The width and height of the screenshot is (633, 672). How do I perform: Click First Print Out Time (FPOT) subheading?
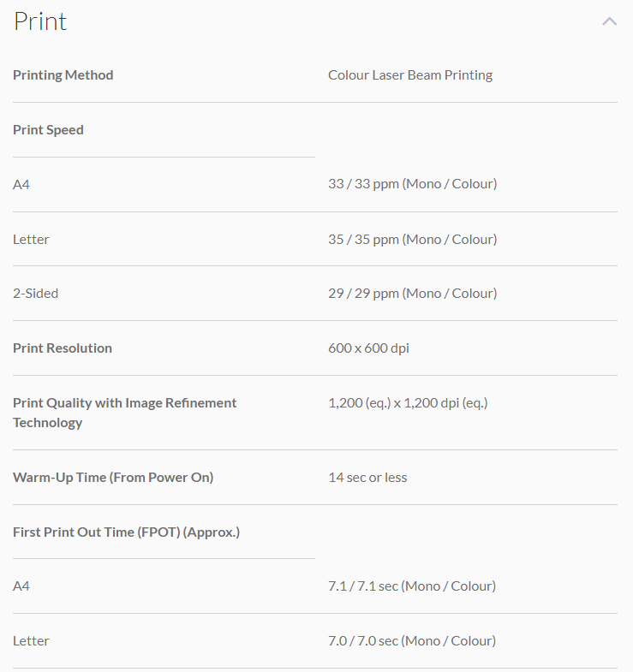click(126, 532)
